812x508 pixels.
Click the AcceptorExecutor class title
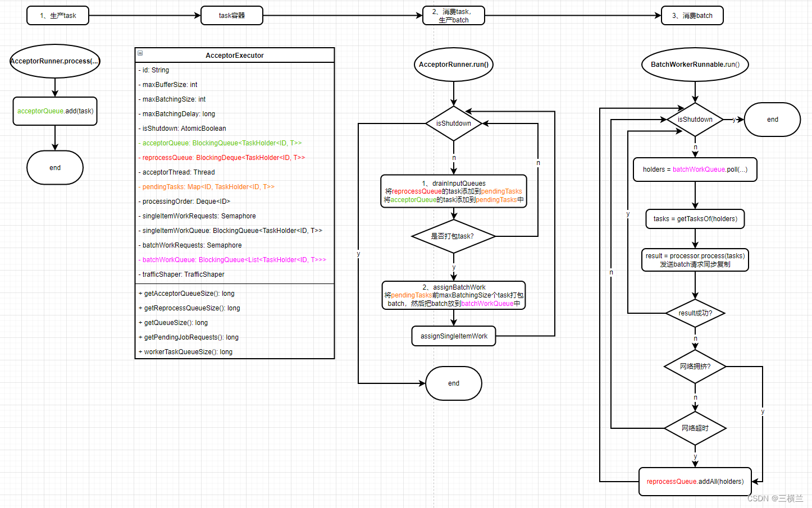[x=235, y=55]
